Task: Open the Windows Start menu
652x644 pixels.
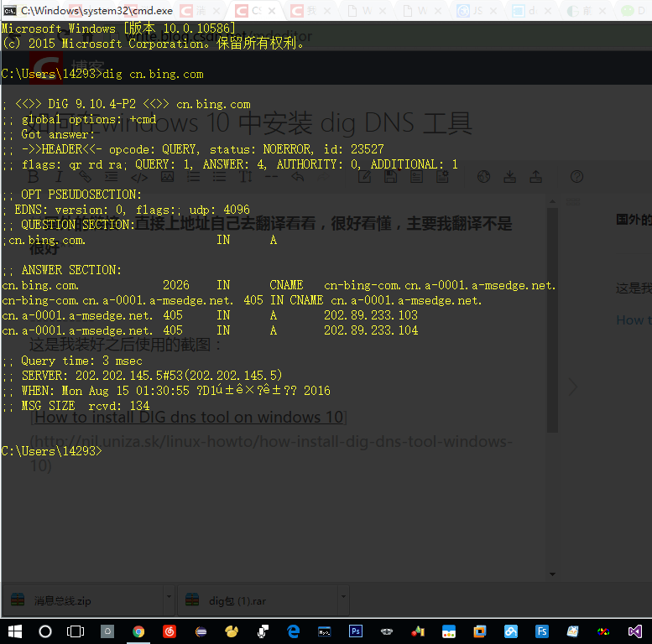Action: 15,631
